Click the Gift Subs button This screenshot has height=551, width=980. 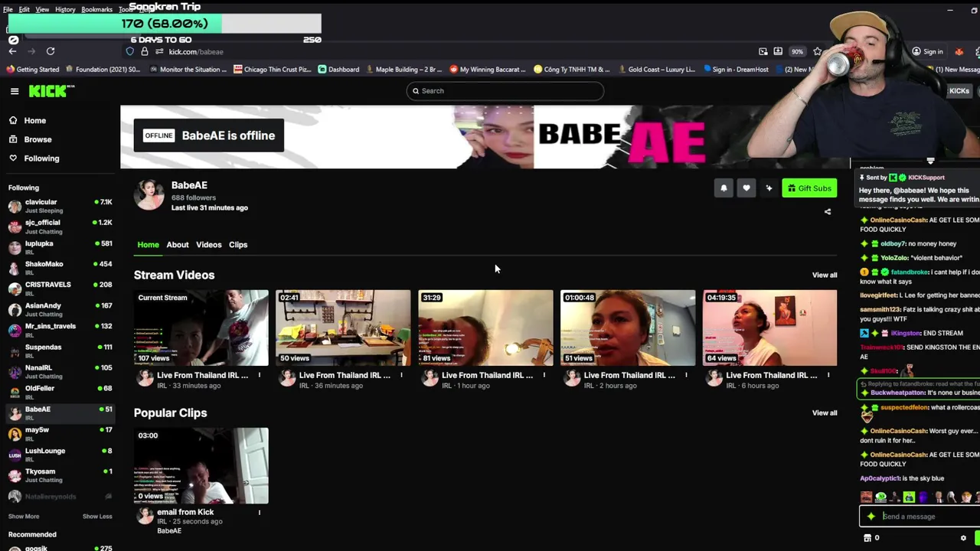809,188
